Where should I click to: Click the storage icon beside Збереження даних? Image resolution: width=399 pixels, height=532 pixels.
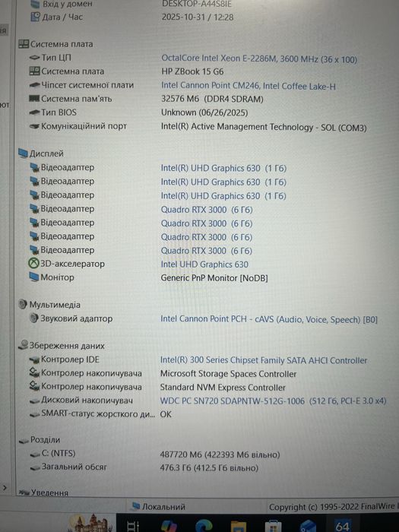pyautogui.click(x=23, y=345)
